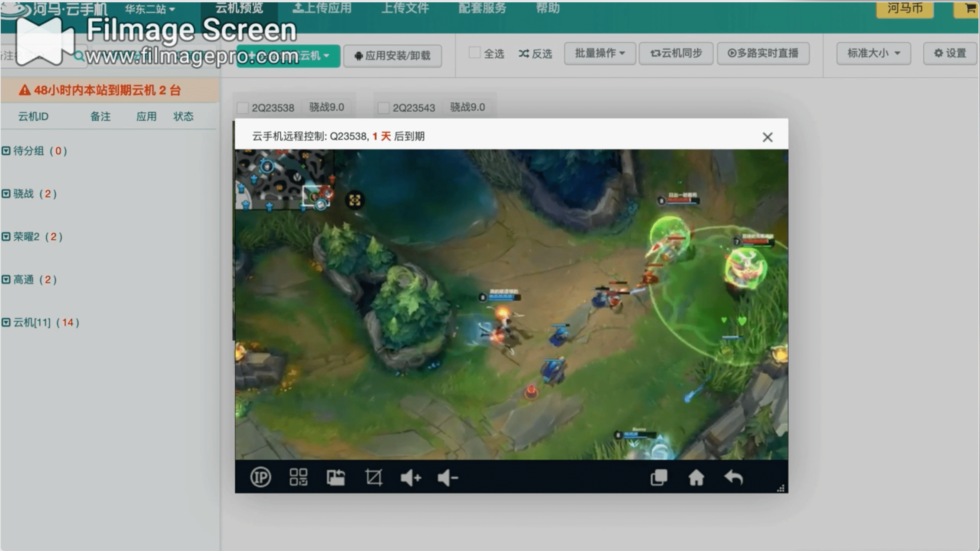Tap the in-game camera lock icon
This screenshot has width=980, height=551.
tap(355, 200)
